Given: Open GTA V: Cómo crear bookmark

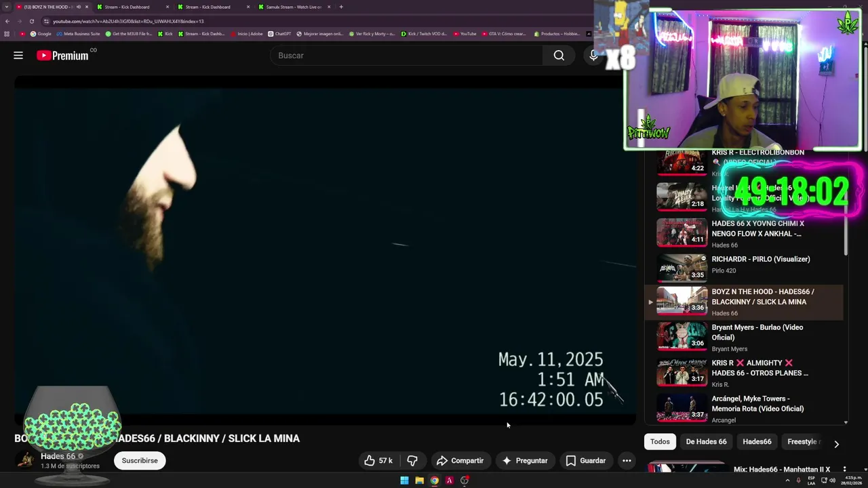Looking at the screenshot, I should (503, 34).
